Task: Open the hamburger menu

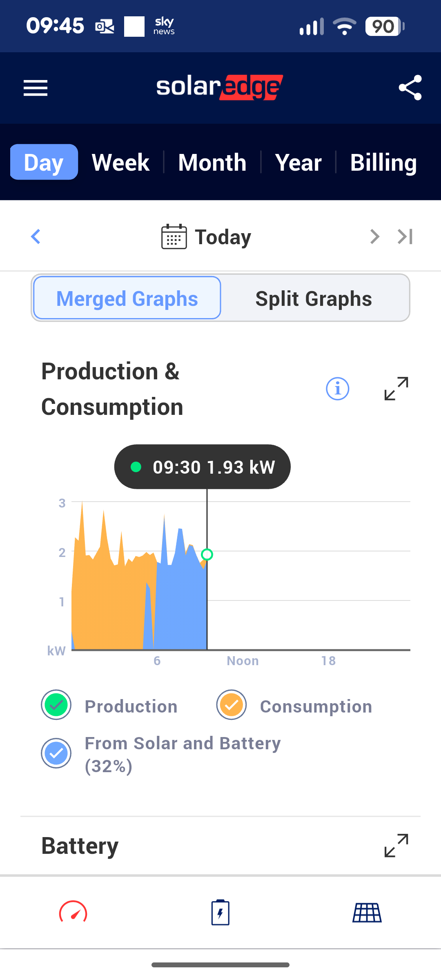Action: click(36, 88)
